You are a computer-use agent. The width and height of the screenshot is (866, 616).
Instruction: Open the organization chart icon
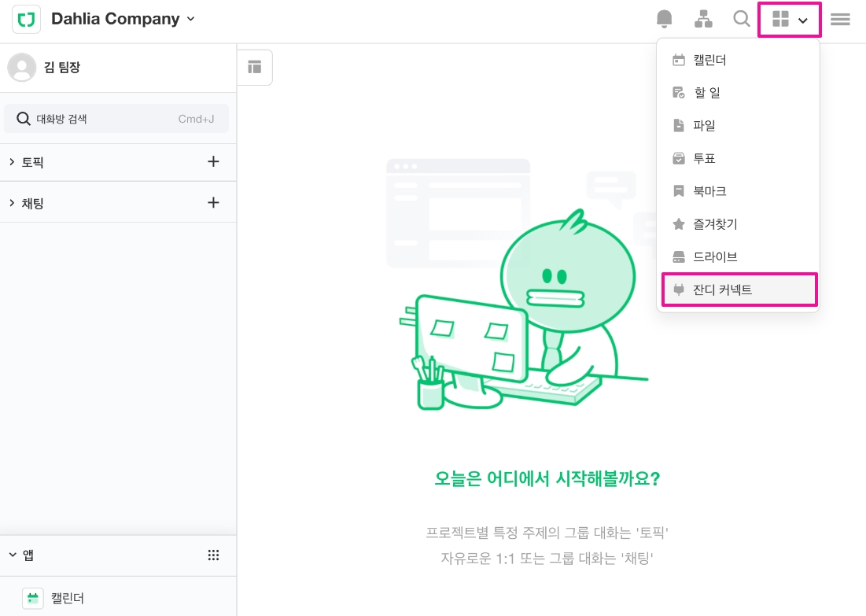[x=703, y=20]
